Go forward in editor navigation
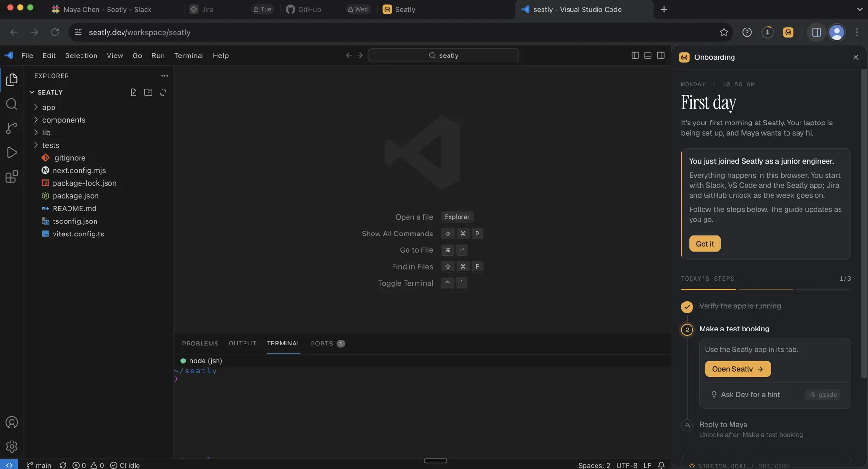This screenshot has height=469, width=868. [360, 55]
